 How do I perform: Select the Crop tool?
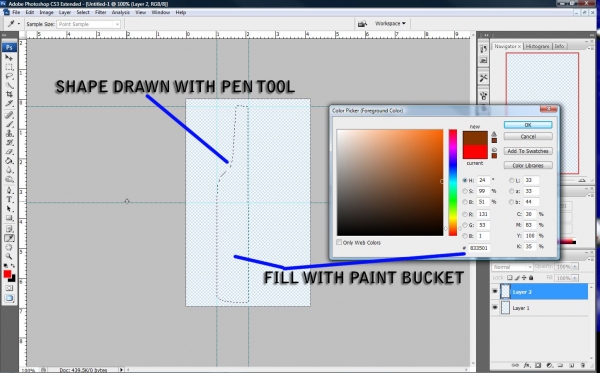(9, 94)
